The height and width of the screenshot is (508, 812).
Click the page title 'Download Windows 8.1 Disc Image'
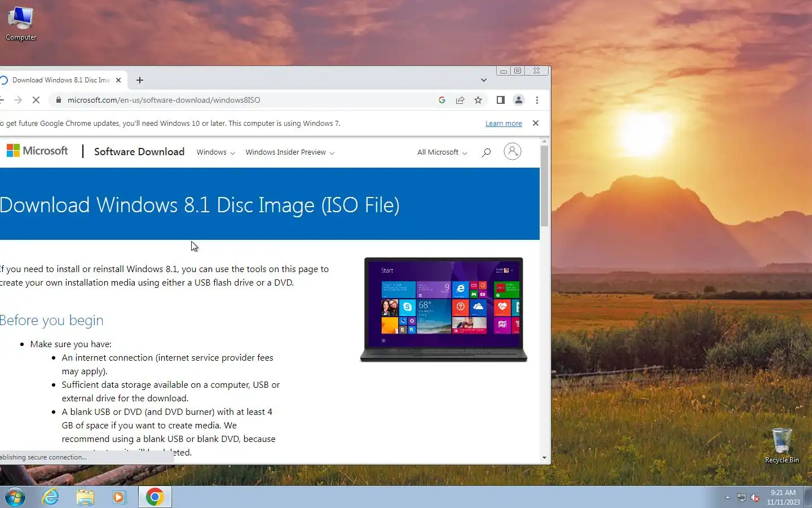[200, 205]
